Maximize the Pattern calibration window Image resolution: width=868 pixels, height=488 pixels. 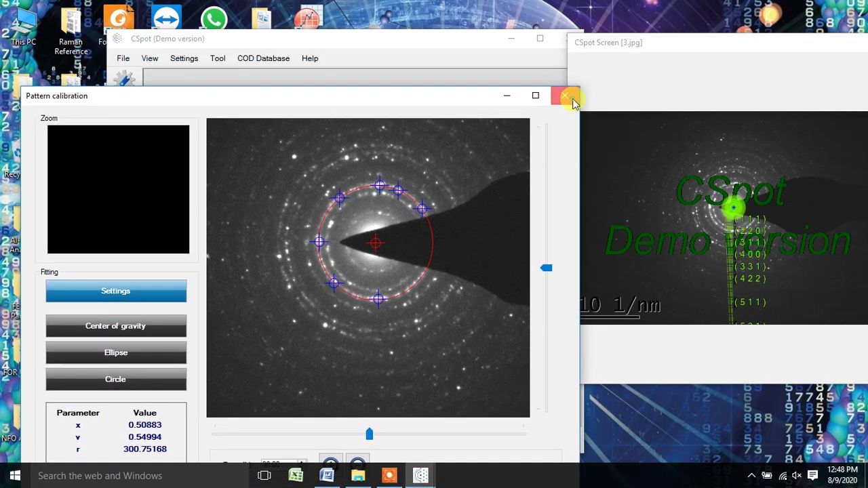point(536,96)
